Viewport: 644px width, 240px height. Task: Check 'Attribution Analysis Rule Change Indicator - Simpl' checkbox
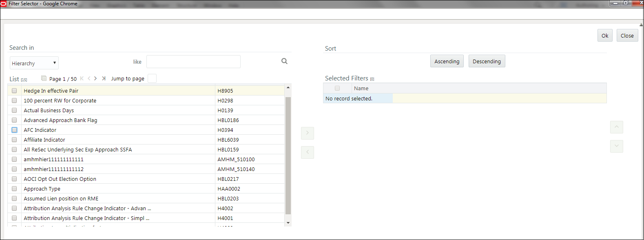(x=14, y=218)
